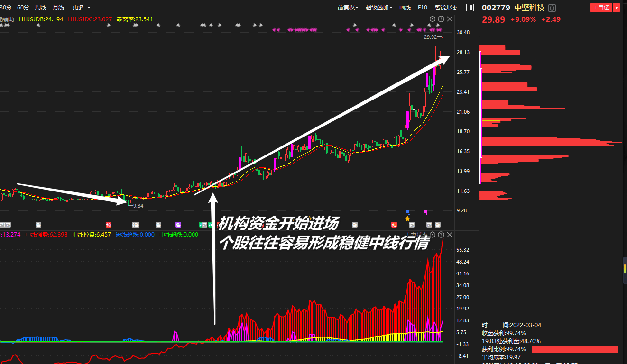Click the alert bell icon beside 中坚科技
Viewport: 627px width, 364px height.
pos(552,8)
